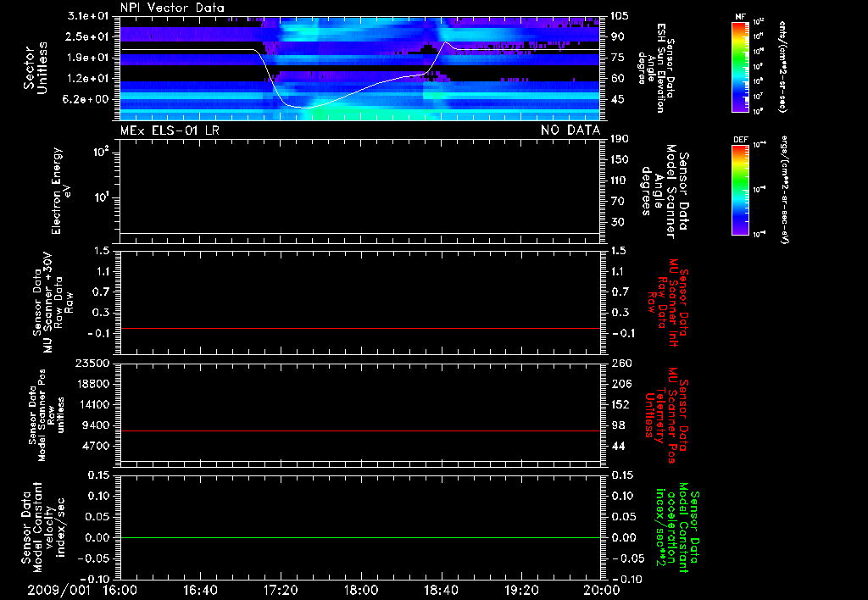Click the "1.9e+01" sector axis value

[88, 58]
